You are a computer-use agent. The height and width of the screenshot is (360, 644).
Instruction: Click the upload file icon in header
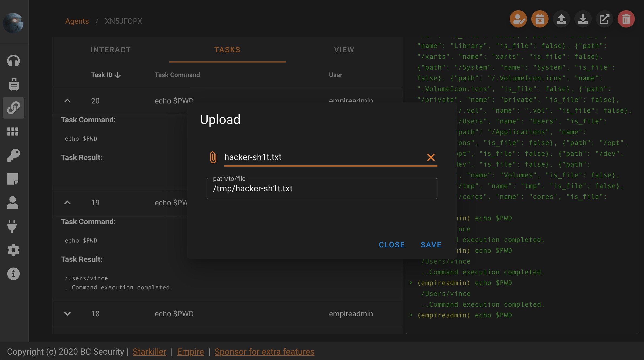561,19
